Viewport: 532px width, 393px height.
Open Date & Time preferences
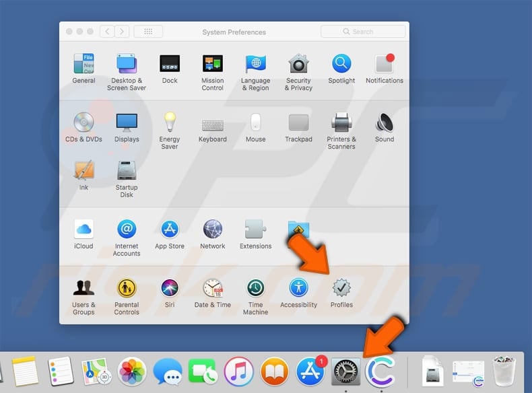pos(213,287)
